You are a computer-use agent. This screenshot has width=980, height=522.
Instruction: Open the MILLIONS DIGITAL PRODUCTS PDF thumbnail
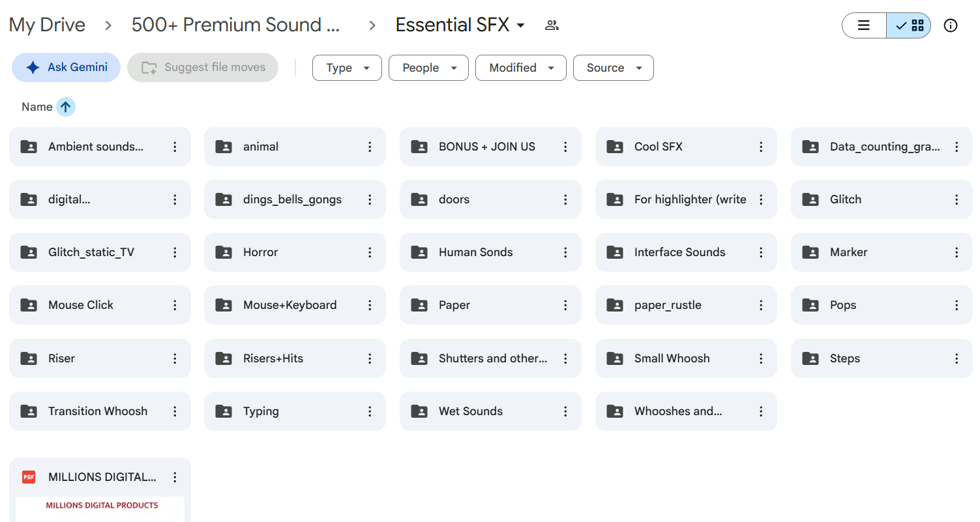(100, 509)
